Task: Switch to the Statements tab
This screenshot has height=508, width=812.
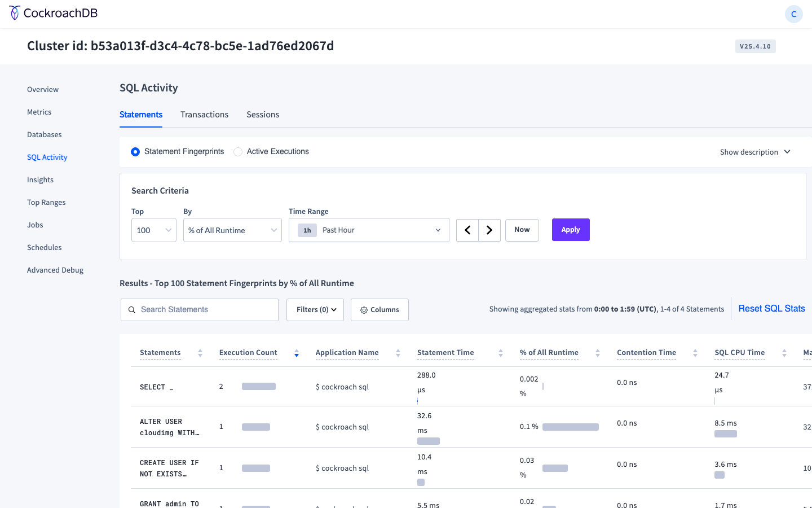Action: (141, 115)
